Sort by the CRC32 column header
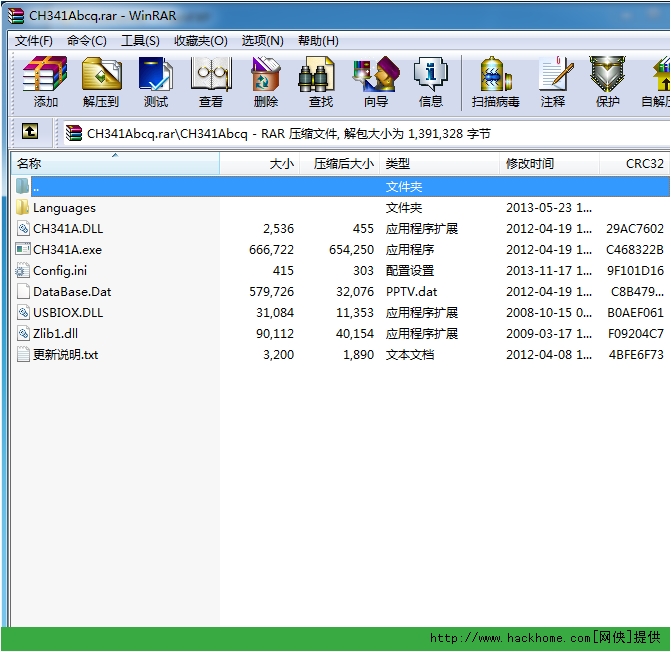 (635, 163)
